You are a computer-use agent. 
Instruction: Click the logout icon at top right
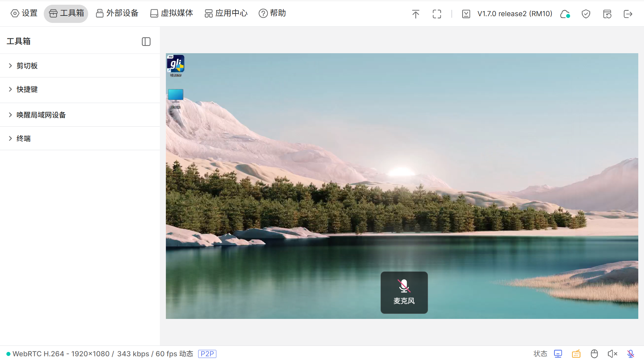pyautogui.click(x=628, y=14)
